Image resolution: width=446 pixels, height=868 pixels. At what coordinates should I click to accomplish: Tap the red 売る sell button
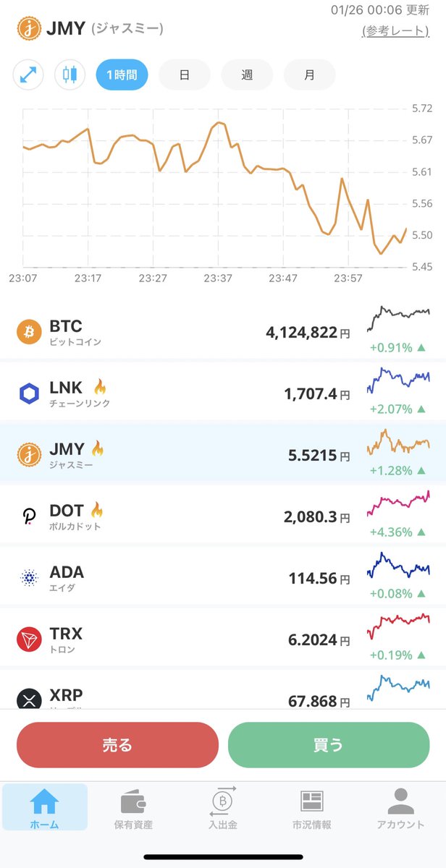coord(117,744)
